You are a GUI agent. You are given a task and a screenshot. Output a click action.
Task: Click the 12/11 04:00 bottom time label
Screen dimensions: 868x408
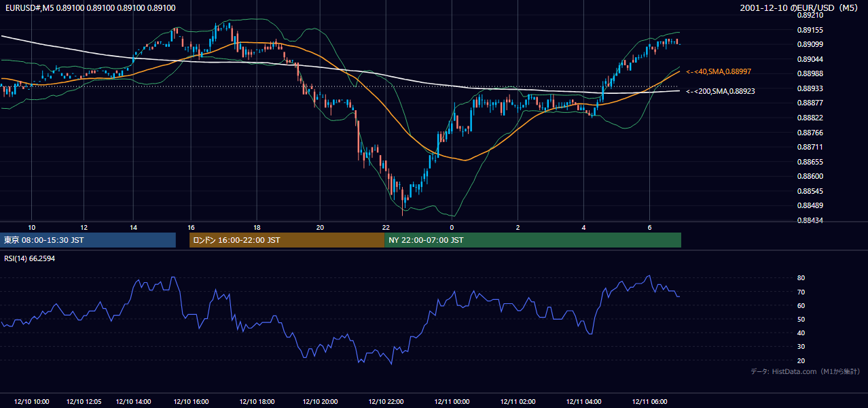point(583,402)
